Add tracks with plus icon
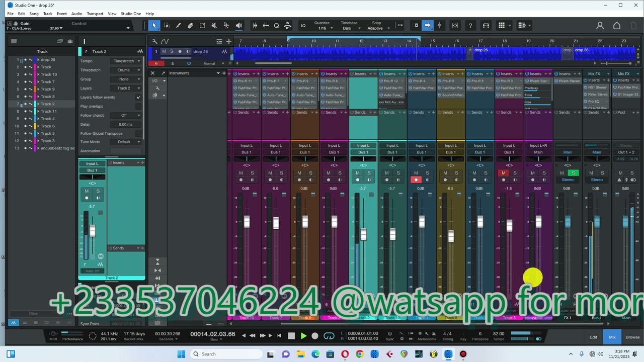 pyautogui.click(x=229, y=41)
